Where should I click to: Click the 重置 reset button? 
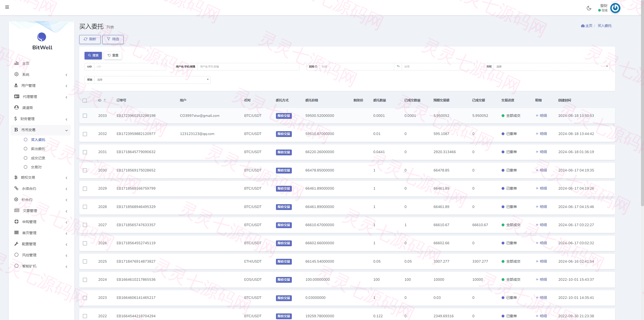(x=113, y=55)
